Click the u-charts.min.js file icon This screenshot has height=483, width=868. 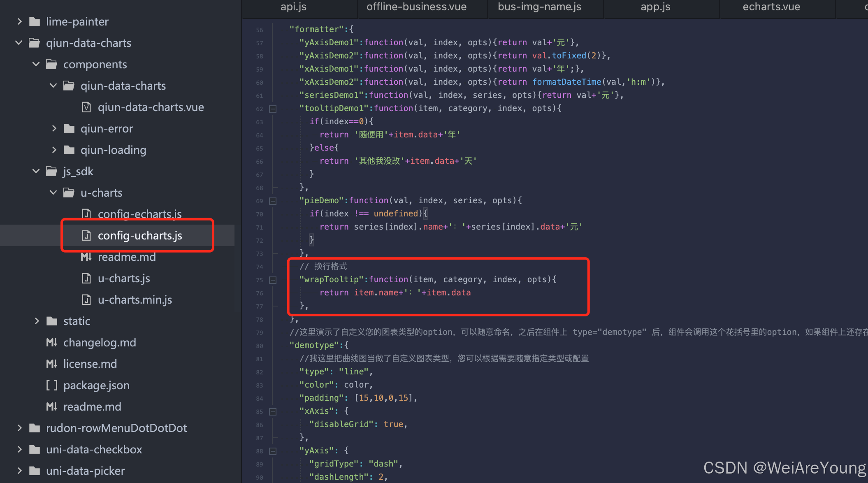[86, 300]
